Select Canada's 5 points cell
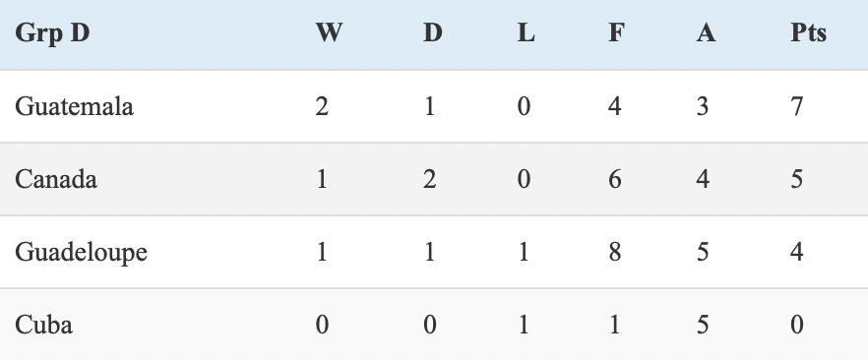 pyautogui.click(x=796, y=179)
